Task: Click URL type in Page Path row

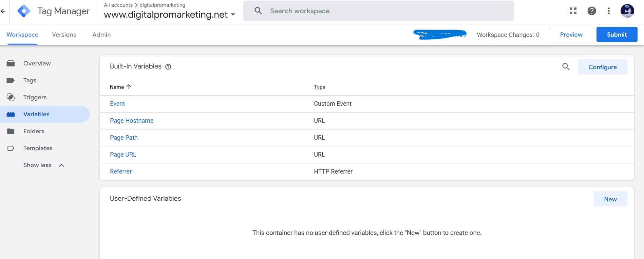Action: click(319, 138)
